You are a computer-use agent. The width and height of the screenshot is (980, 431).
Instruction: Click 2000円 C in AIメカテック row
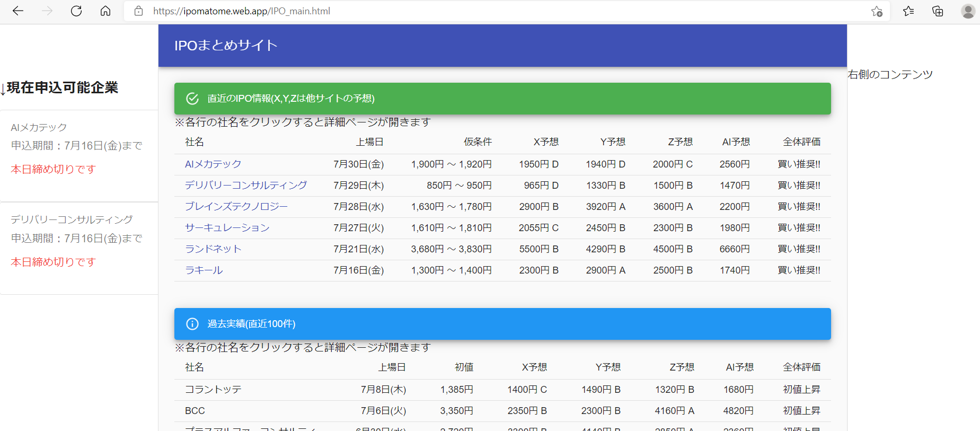pyautogui.click(x=673, y=164)
